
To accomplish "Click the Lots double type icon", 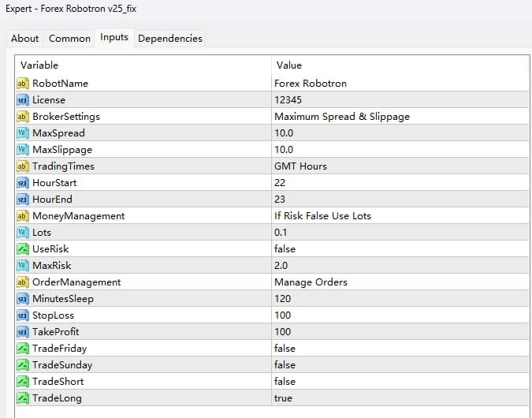I will 22,232.
